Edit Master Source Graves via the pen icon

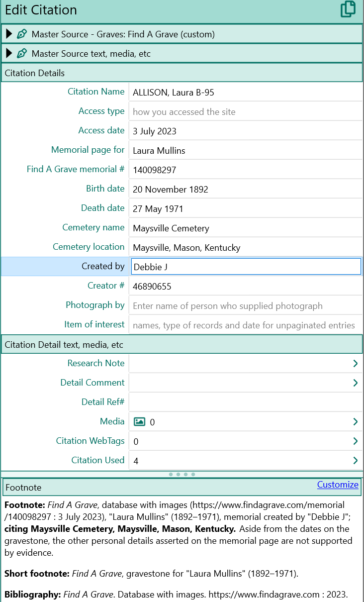click(22, 34)
